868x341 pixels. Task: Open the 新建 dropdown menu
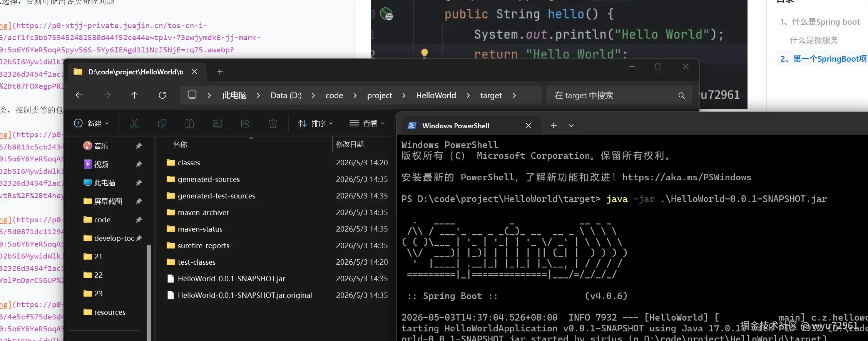click(92, 123)
